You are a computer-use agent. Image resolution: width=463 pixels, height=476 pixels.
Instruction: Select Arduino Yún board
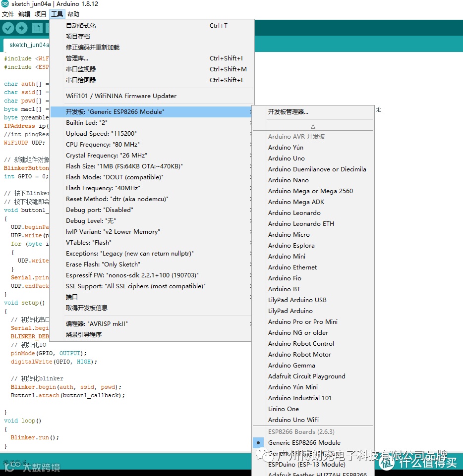coord(313,148)
